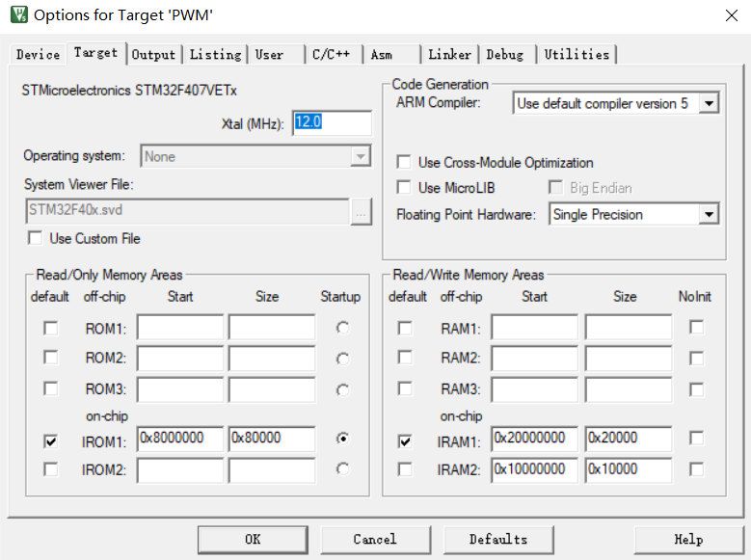Screen dimensions: 751x560
Task: Click the ROM3 Size field
Action: tap(272, 389)
